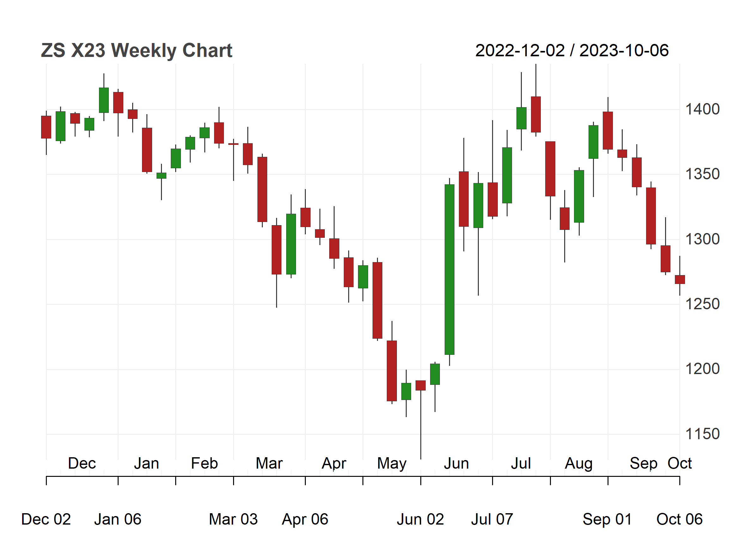This screenshot has height=560, width=747.
Task: Click the Aug month label
Action: [579, 464]
